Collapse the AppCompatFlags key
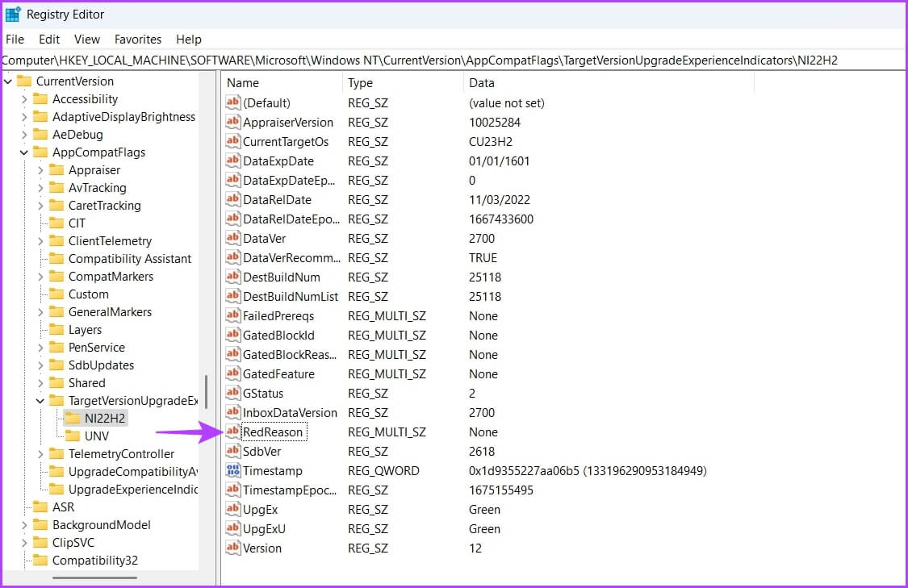Screen dimensions: 908x588 click(23, 152)
